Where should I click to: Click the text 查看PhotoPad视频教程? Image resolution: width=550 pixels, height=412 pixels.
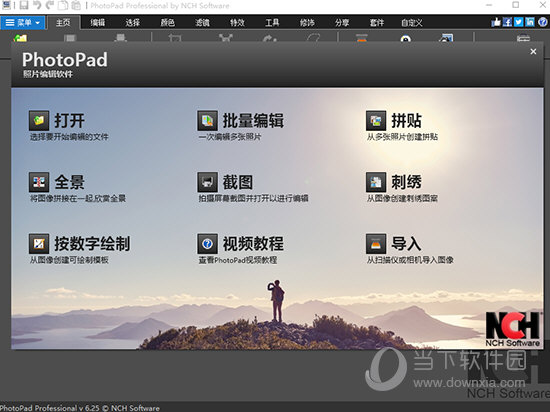(x=238, y=260)
